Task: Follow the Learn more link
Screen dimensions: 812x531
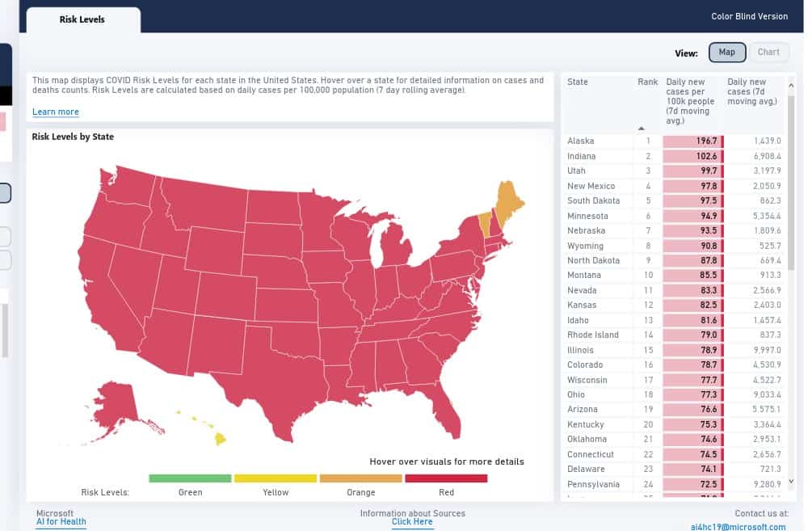Action: pyautogui.click(x=56, y=112)
